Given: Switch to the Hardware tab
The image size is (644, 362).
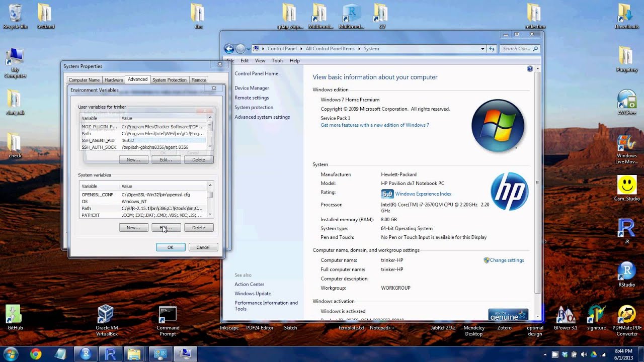Looking at the screenshot, I should click(114, 80).
